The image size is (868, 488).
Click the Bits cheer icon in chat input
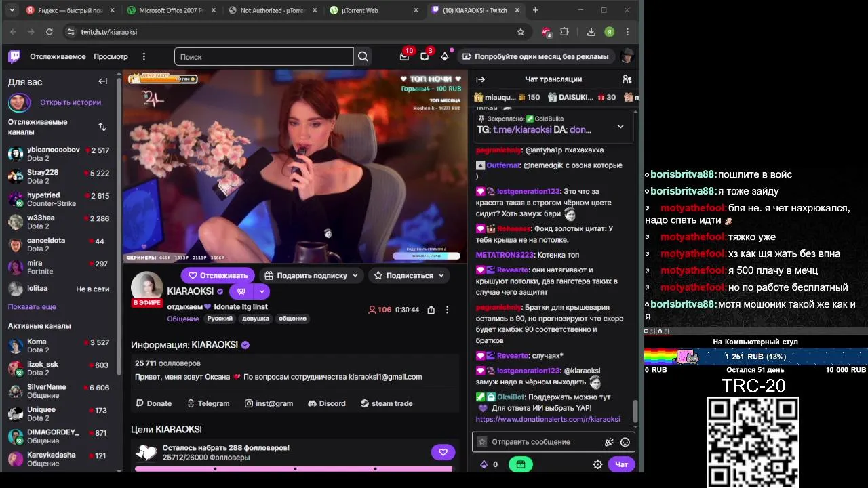coord(609,442)
